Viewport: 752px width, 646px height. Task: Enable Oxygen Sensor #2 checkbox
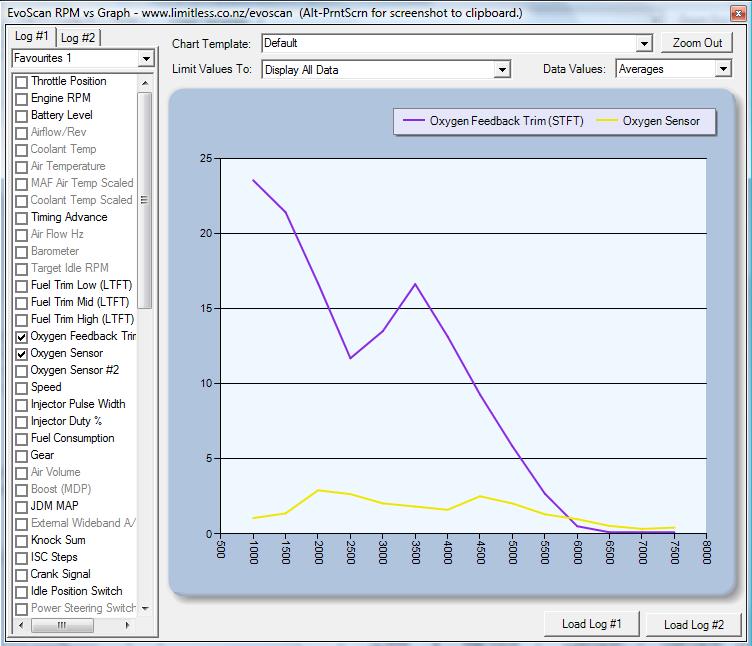[21, 371]
